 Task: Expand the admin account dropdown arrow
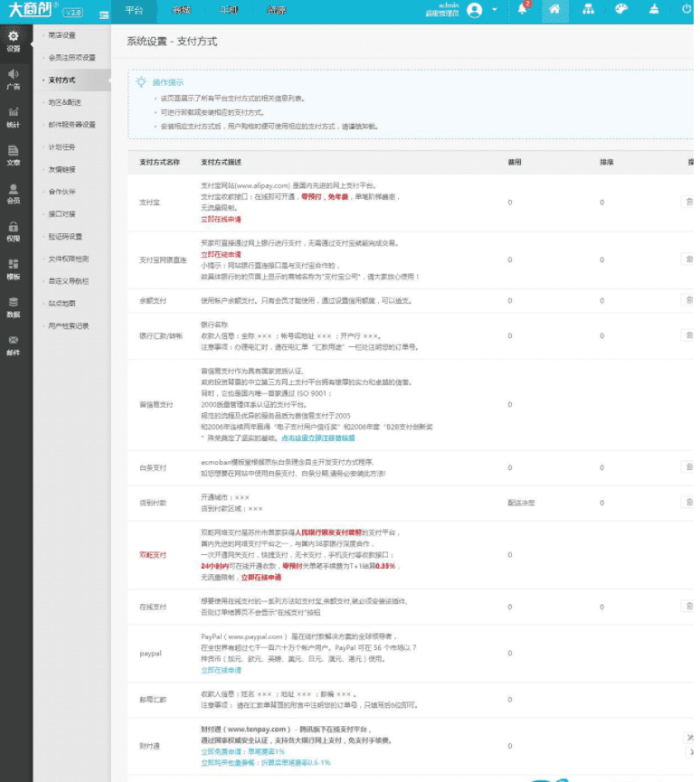[x=495, y=9]
